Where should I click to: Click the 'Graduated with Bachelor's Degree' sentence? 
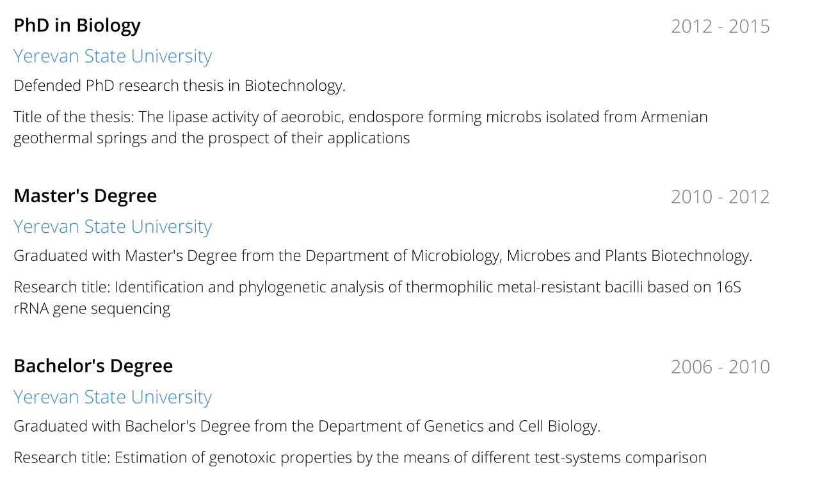point(307,426)
